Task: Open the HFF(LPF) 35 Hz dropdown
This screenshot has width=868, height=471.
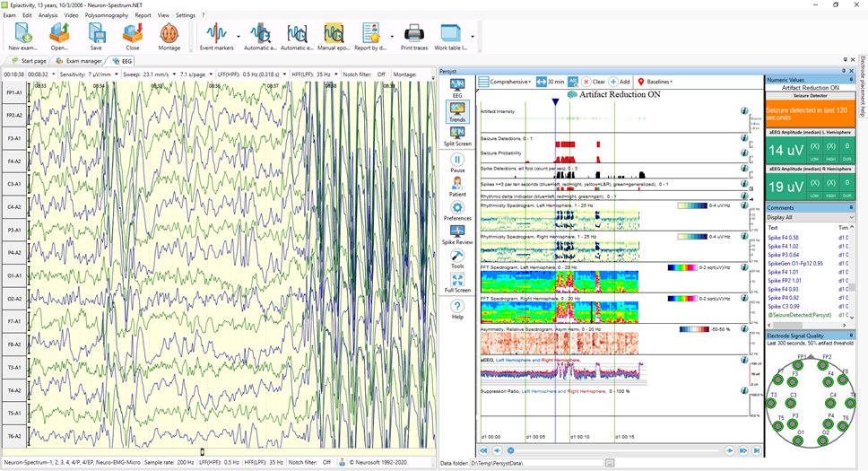Action: 336,74
